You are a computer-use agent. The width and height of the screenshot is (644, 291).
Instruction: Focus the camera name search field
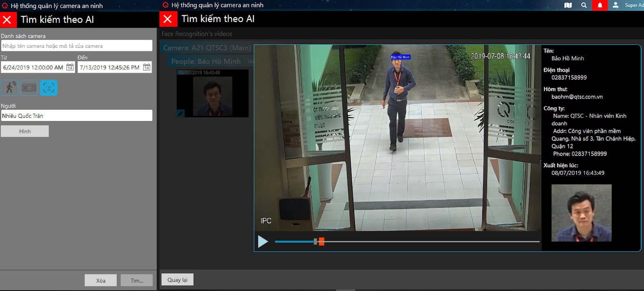pos(76,46)
